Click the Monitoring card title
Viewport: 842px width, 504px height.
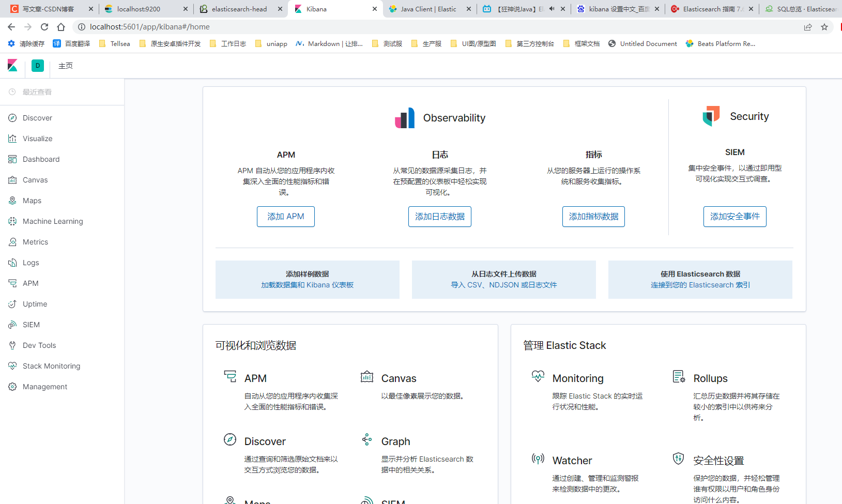pyautogui.click(x=578, y=378)
